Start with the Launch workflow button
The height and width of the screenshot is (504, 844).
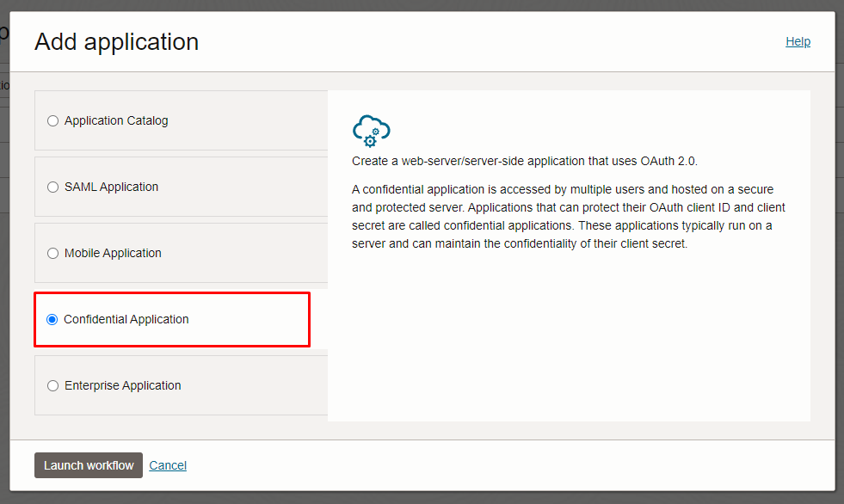[x=89, y=465]
